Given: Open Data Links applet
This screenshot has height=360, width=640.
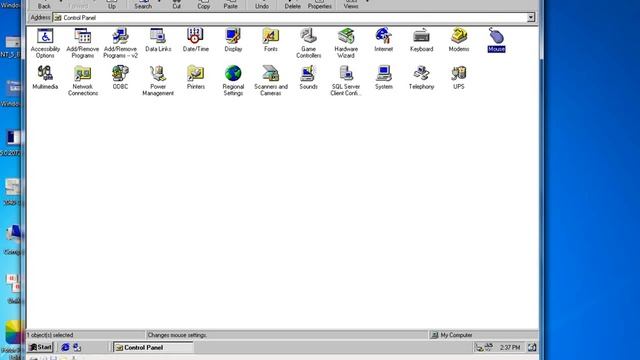Looking at the screenshot, I should [158, 40].
